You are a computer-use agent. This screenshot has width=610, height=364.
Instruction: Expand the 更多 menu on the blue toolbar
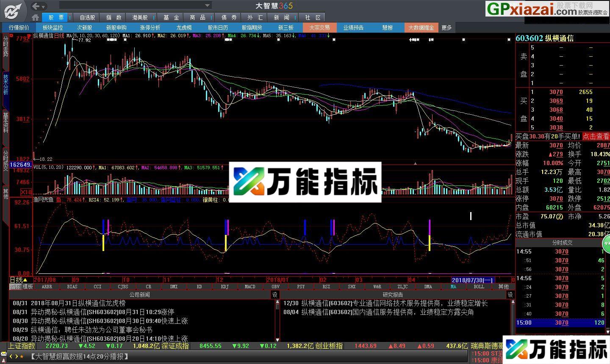click(447, 27)
